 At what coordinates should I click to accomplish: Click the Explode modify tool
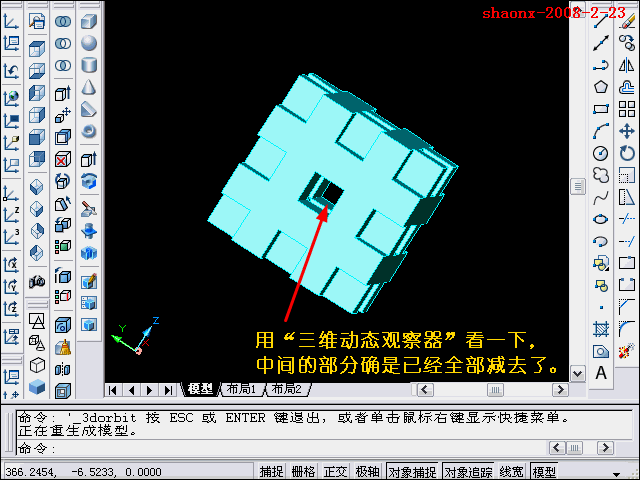(x=627, y=351)
